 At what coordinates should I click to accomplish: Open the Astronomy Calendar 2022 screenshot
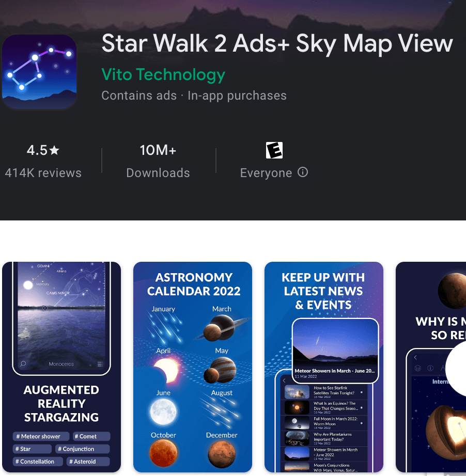tap(193, 367)
